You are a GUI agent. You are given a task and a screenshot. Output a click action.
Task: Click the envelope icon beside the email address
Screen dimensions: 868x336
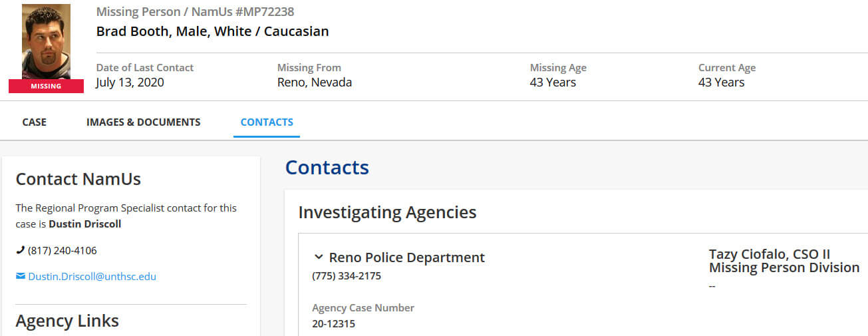pyautogui.click(x=21, y=276)
